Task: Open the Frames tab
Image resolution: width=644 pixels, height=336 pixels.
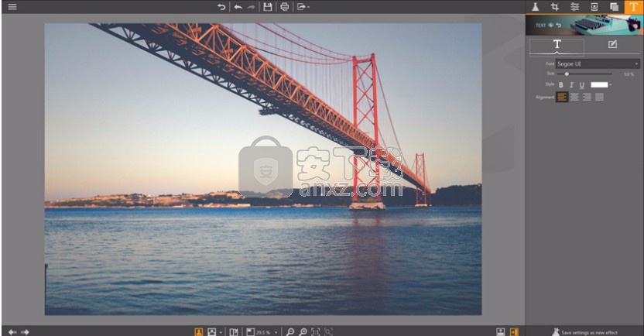Action: point(594,6)
